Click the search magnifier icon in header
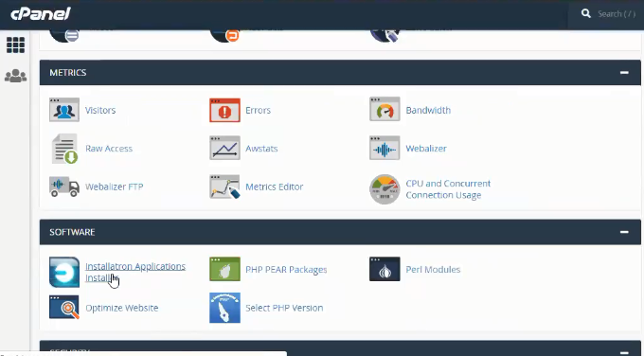The image size is (644, 356). (x=586, y=13)
